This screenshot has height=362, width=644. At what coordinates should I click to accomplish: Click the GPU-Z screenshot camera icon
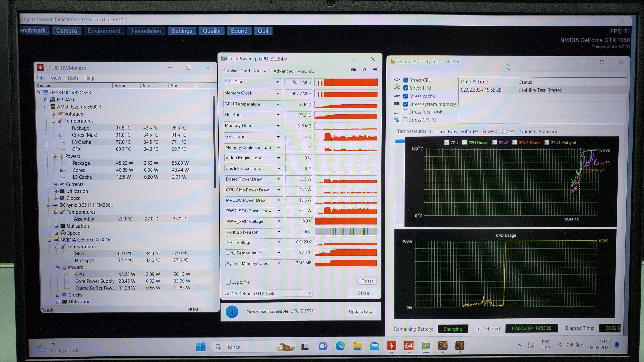point(353,70)
